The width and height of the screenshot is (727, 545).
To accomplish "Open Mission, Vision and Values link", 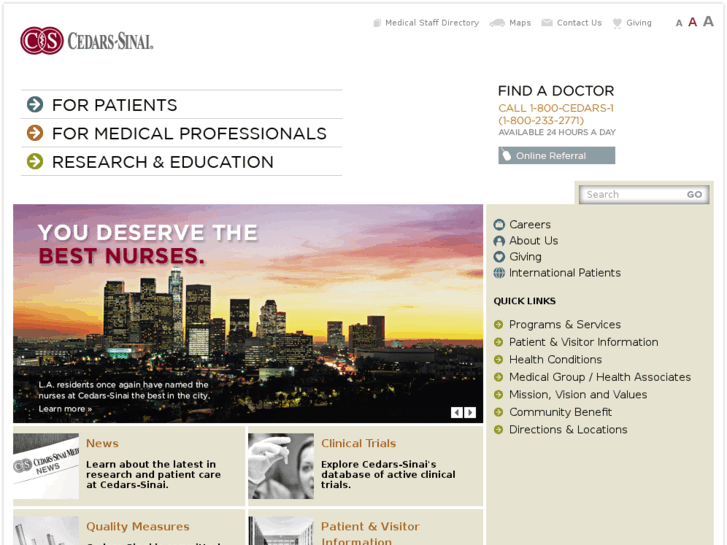I will pos(578,395).
